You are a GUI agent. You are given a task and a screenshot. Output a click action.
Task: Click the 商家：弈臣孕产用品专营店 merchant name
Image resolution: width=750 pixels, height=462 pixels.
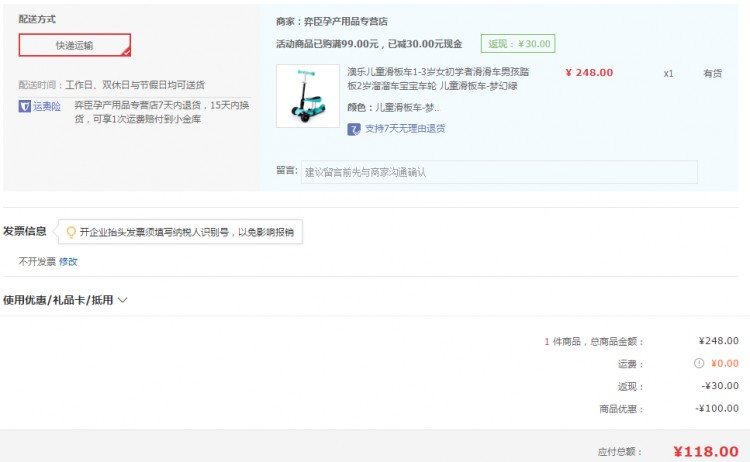(x=331, y=22)
